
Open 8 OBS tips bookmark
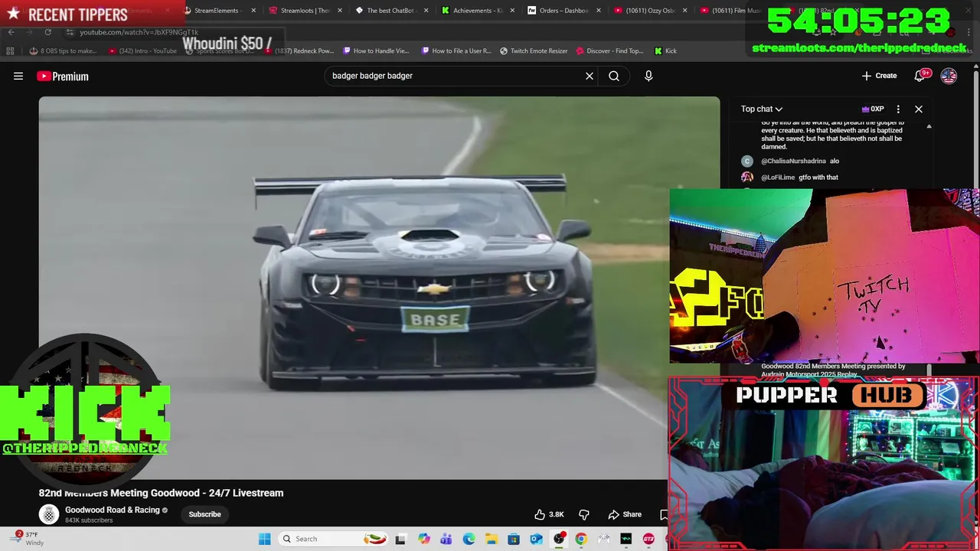click(x=64, y=51)
